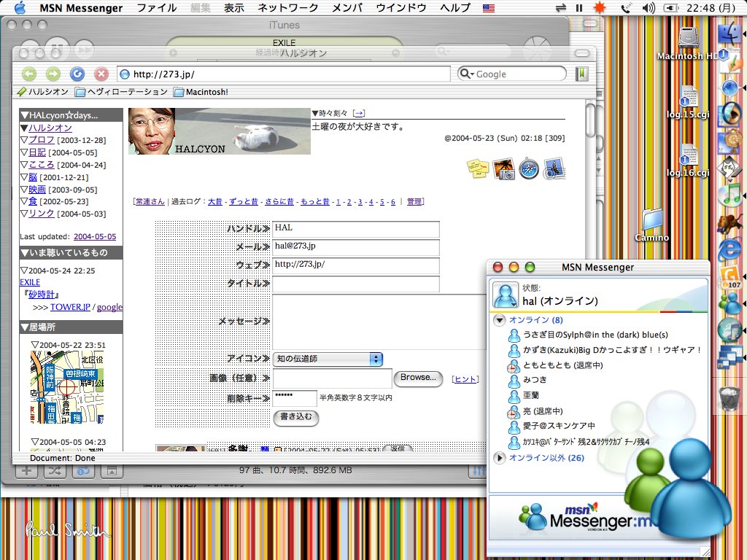Select the log.15.cgi file on the desktop
Viewport: 747px width, 560px height.
[x=688, y=101]
